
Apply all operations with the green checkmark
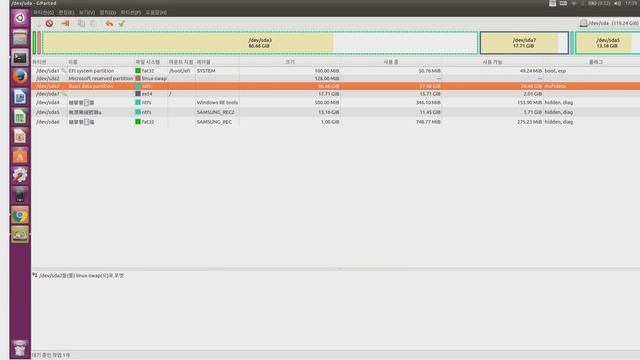122,23
